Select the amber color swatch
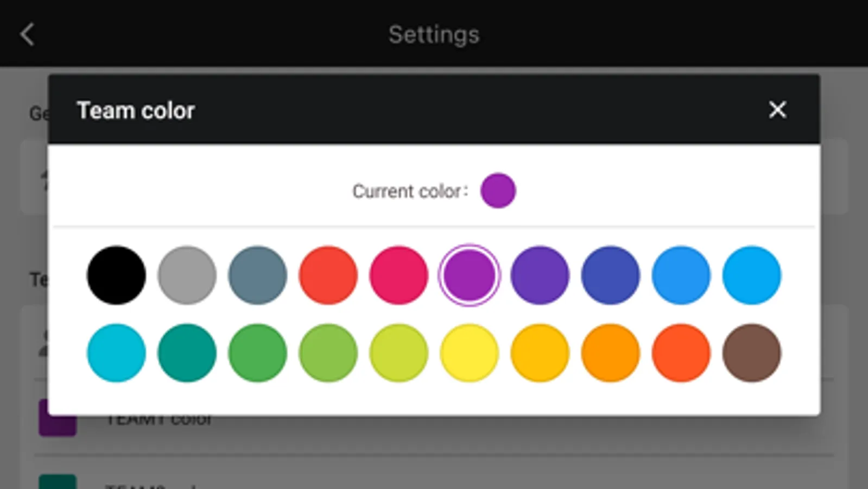Viewport: 868px width, 489px height. [540, 353]
